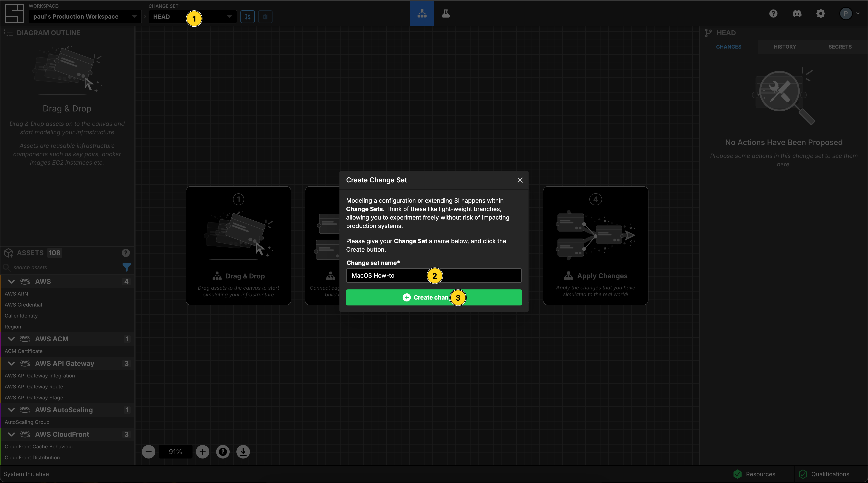This screenshot has height=483, width=868.
Task: Click the Assets cube icon
Action: [8, 253]
